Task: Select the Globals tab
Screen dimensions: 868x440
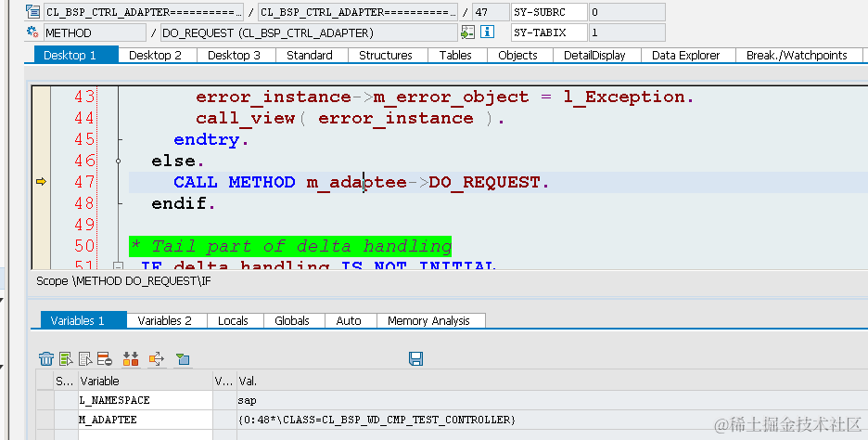Action: 292,320
